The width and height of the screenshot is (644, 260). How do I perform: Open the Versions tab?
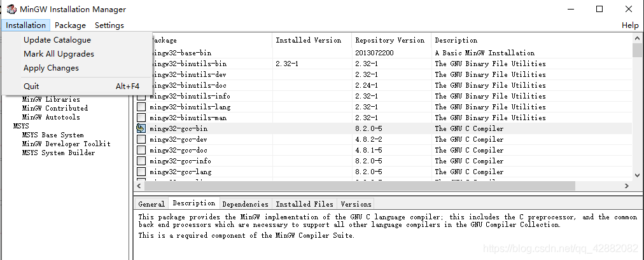(x=356, y=204)
